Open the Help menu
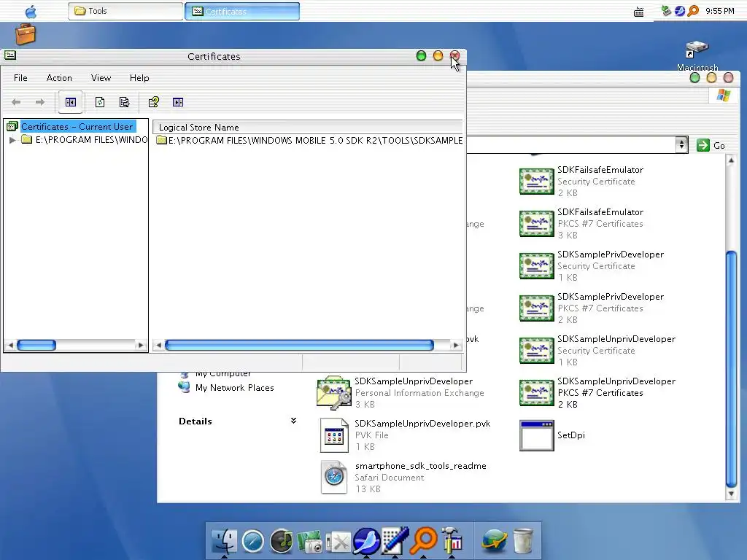 (x=139, y=77)
